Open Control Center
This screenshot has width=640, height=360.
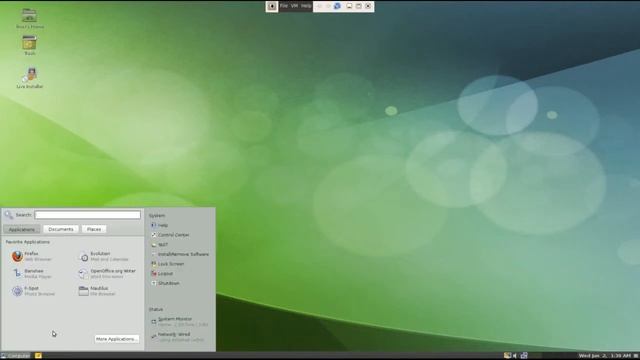[170, 235]
